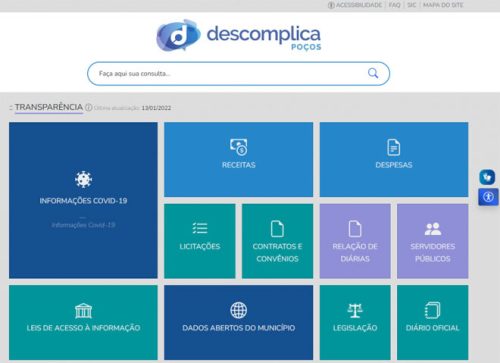
Task: Click the people icon above Servidores Públicos
Action: 433,229
